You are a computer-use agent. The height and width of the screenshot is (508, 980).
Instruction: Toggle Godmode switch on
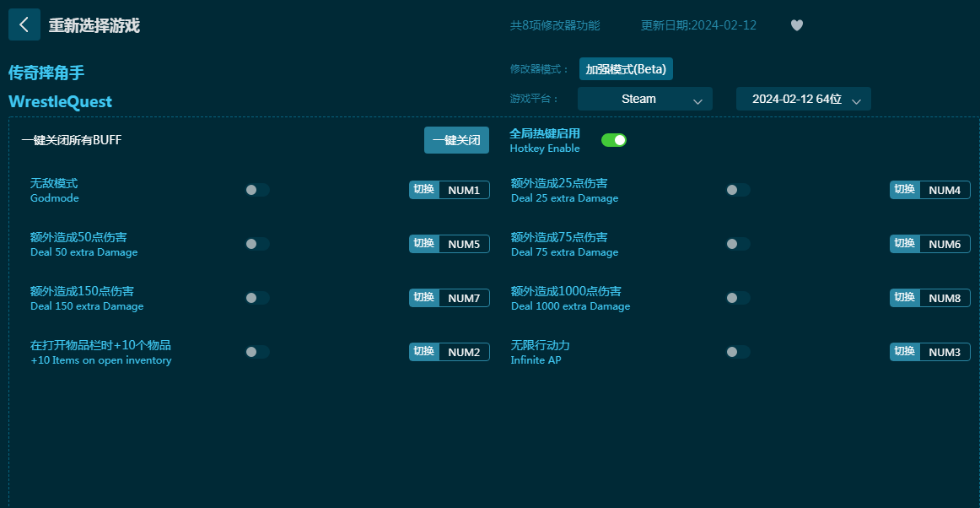pyautogui.click(x=257, y=190)
